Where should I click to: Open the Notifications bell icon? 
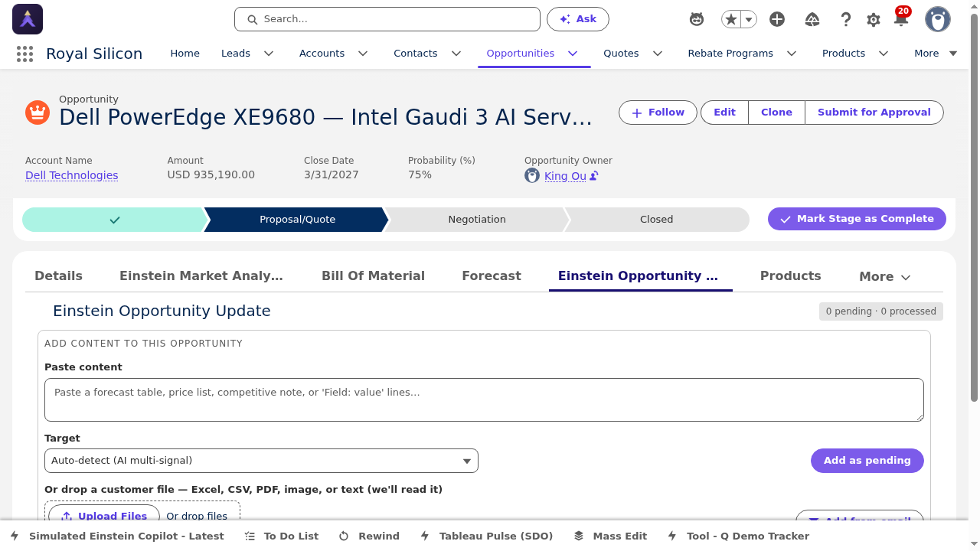coord(901,20)
